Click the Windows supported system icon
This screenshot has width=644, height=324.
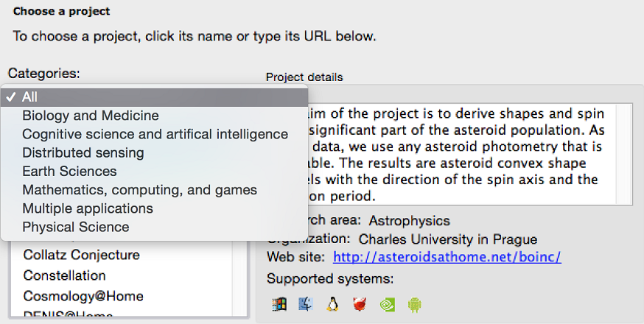(279, 303)
